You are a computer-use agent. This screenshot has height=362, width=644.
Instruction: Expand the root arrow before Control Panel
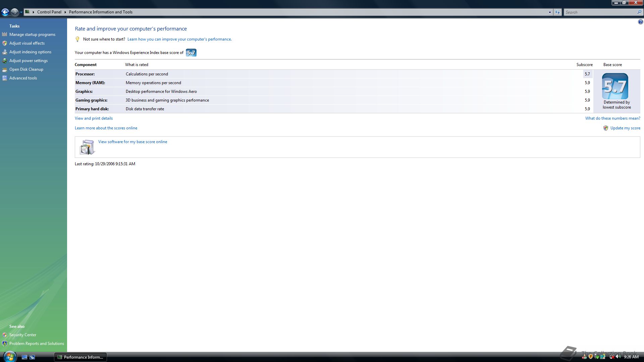click(x=34, y=12)
